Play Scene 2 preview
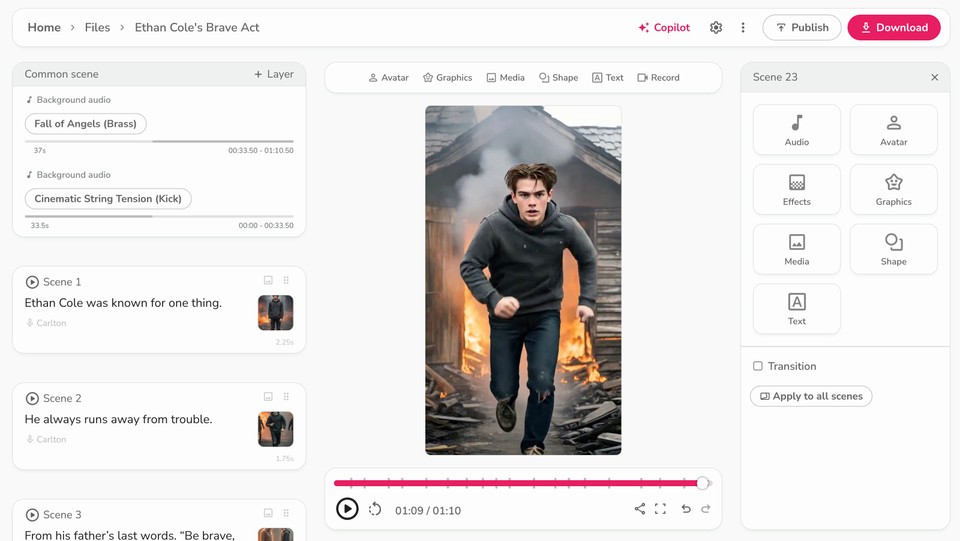Image resolution: width=960 pixels, height=541 pixels. [x=32, y=398]
